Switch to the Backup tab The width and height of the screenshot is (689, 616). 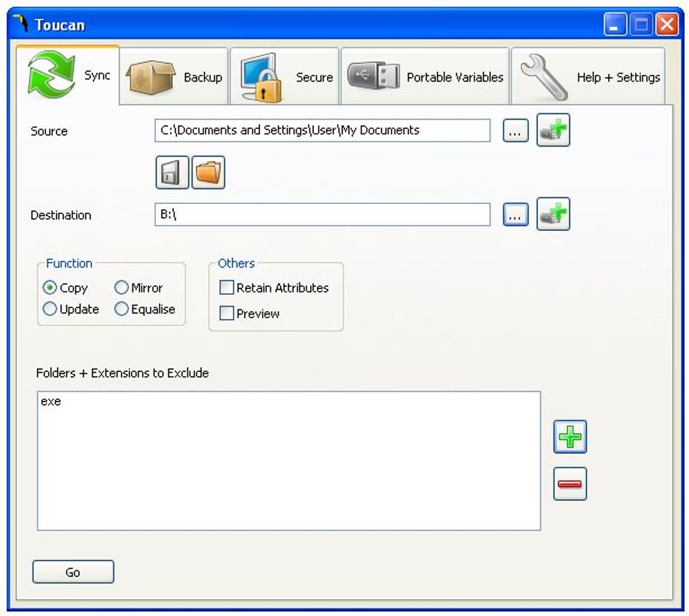pyautogui.click(x=174, y=76)
